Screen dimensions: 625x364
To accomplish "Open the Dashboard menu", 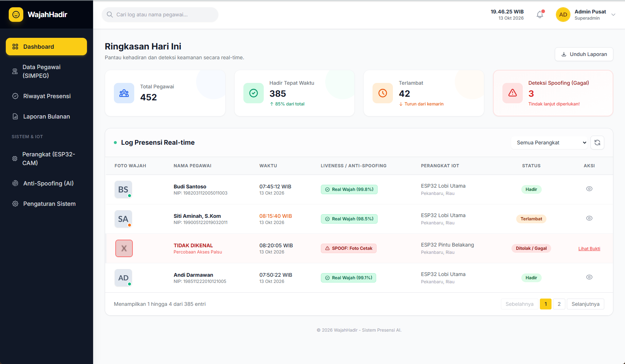I will coord(46,47).
